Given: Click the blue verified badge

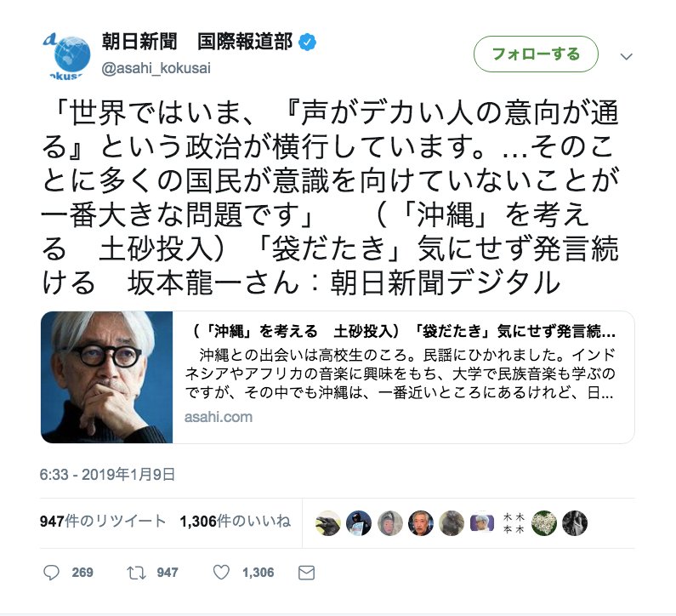Looking at the screenshot, I should [x=308, y=43].
